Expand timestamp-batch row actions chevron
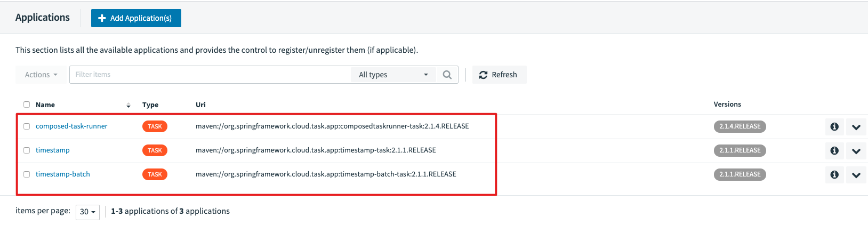Viewport: 868px width, 241px height. (x=856, y=175)
